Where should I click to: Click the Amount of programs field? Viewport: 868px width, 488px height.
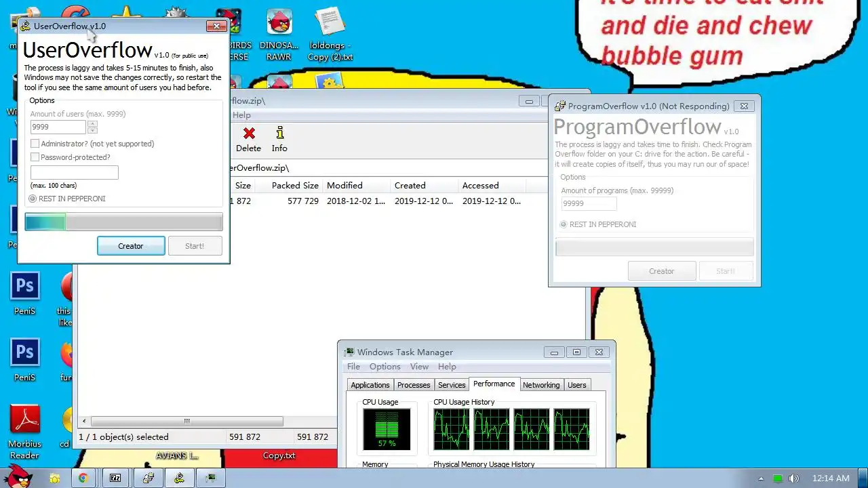point(589,203)
